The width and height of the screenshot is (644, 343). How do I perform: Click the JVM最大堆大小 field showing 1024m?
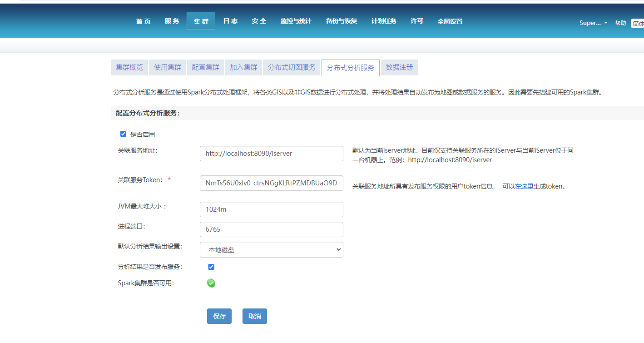(x=272, y=209)
